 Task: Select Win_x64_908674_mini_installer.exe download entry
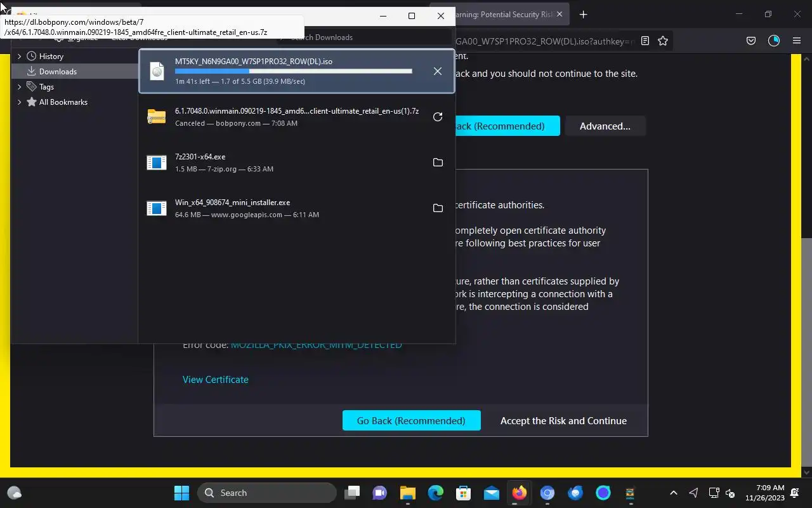coord(297,208)
